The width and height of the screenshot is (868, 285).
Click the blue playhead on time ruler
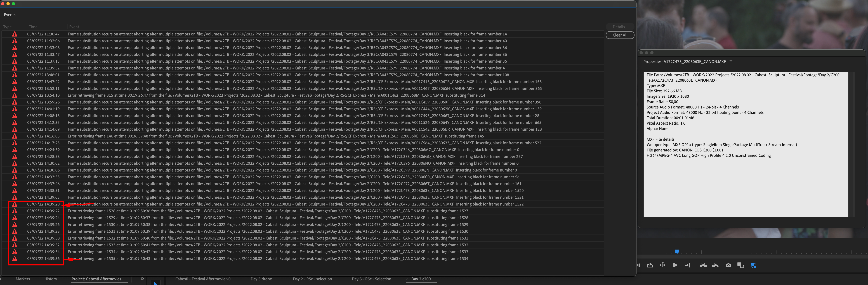(676, 252)
